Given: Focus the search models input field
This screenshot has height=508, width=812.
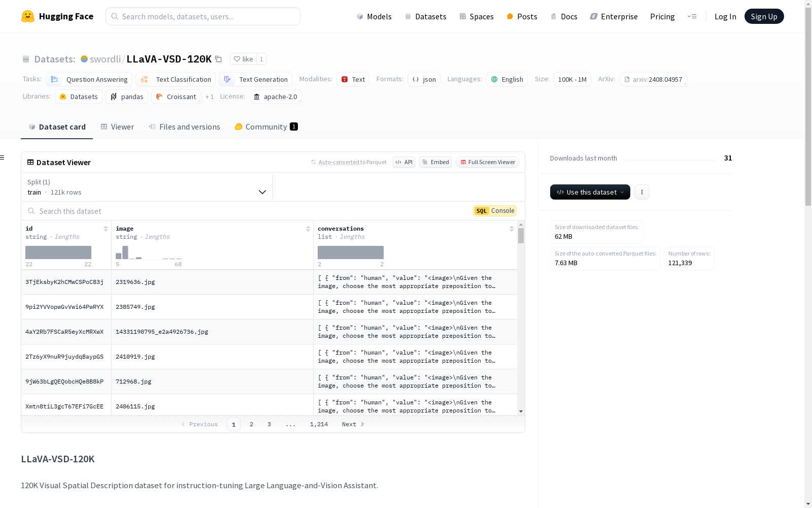Looking at the screenshot, I should click(203, 16).
